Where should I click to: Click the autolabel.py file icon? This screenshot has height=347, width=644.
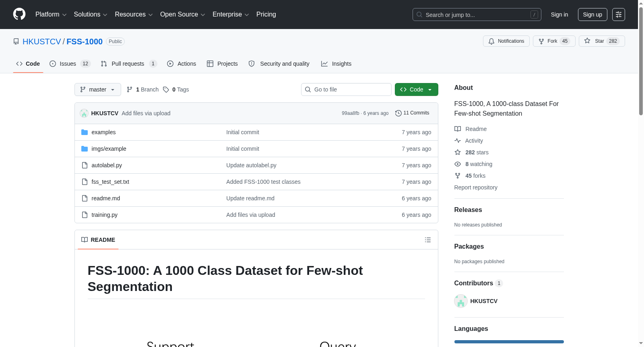click(x=85, y=165)
